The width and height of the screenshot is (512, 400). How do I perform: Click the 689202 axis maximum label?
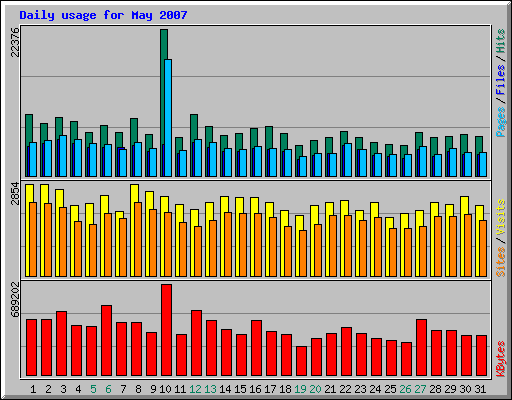(x=15, y=299)
